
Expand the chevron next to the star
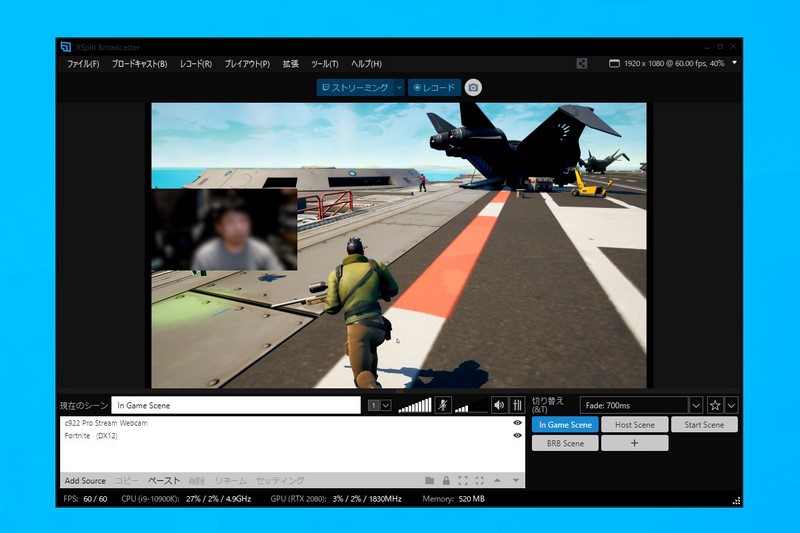731,405
